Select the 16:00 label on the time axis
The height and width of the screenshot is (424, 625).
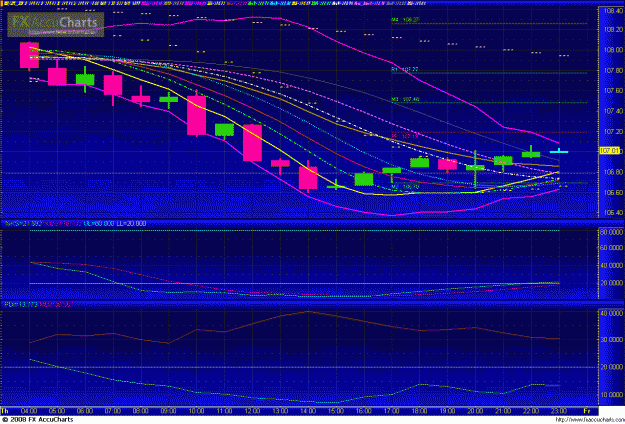tap(364, 411)
